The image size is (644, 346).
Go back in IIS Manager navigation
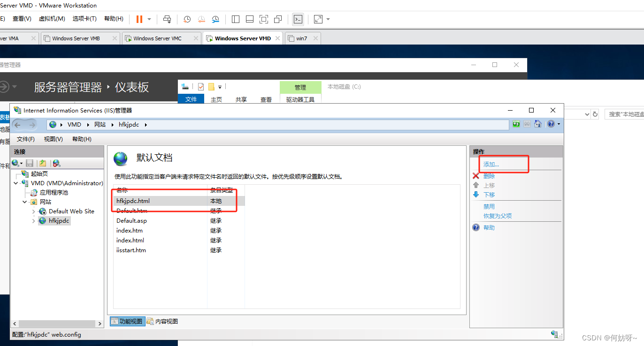(18, 125)
